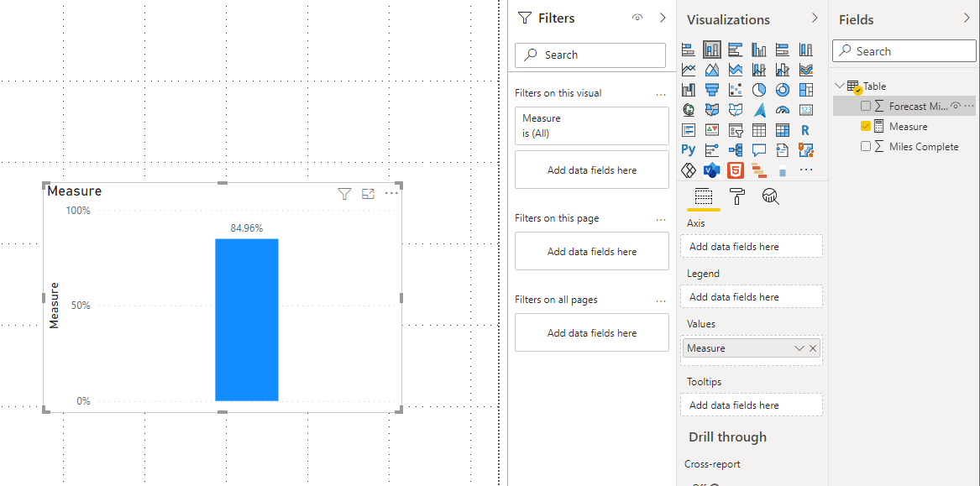Select the Donut chart visualization

tap(783, 90)
